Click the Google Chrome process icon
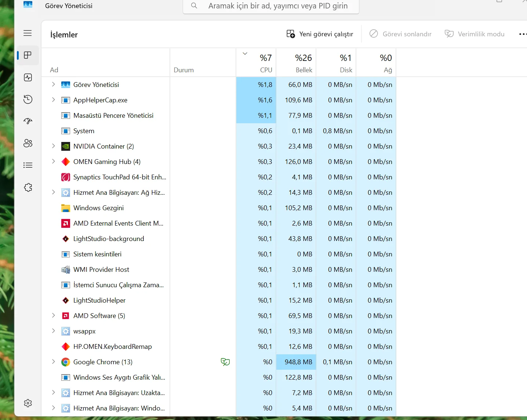The image size is (527, 420). 66,362
